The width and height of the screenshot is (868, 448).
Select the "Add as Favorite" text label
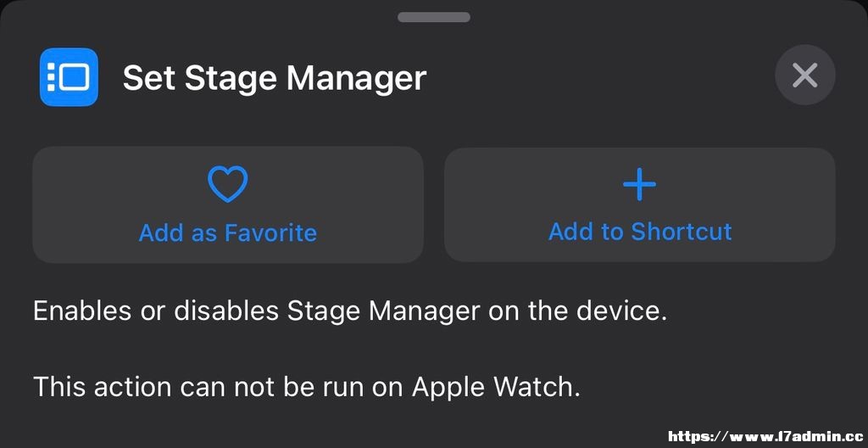pos(227,232)
